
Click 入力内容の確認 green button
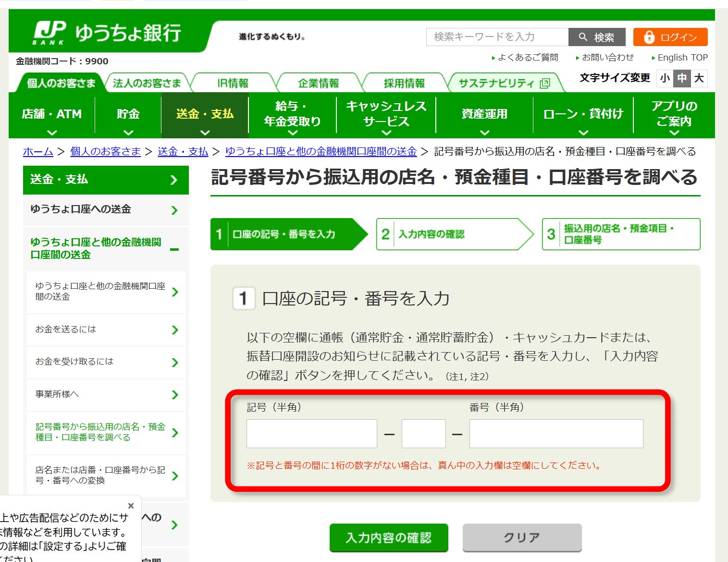click(x=389, y=538)
